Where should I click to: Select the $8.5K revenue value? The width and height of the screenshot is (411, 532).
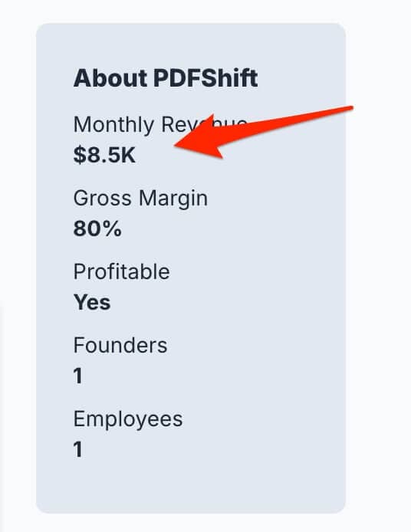[x=104, y=155]
